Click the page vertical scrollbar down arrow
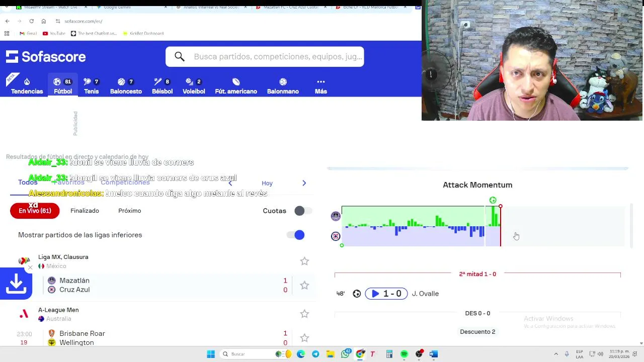Viewport: 644px width, 362px height. click(641, 343)
